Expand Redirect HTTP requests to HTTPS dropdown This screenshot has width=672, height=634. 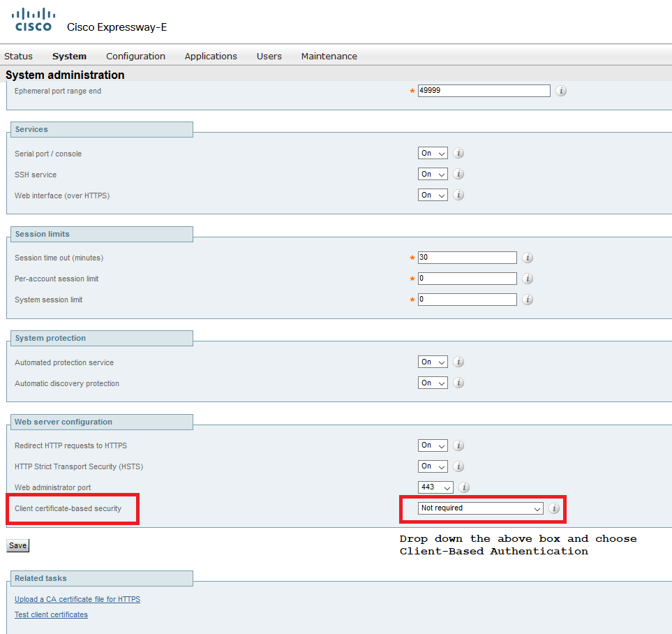[x=433, y=445]
